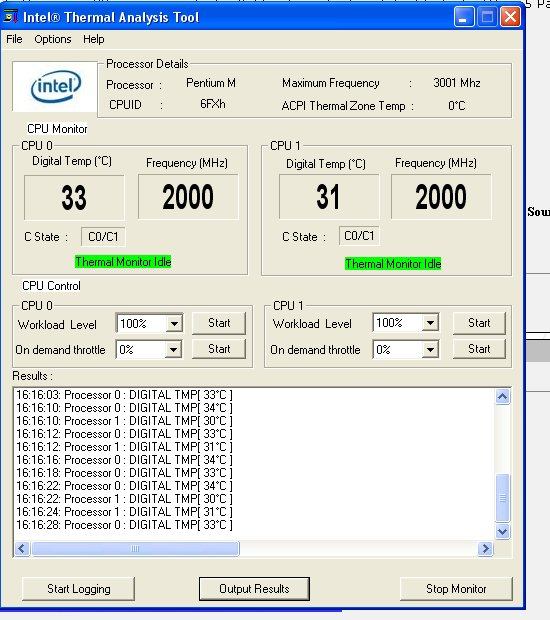550x620 pixels.
Task: Select the 16:16:12 Processor 1 log line
Action: pyautogui.click(x=124, y=447)
